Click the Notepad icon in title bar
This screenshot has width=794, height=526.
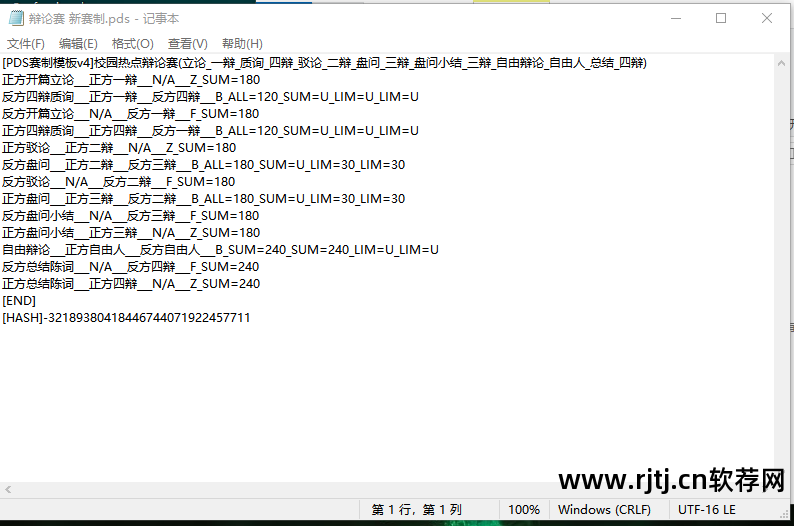point(16,18)
